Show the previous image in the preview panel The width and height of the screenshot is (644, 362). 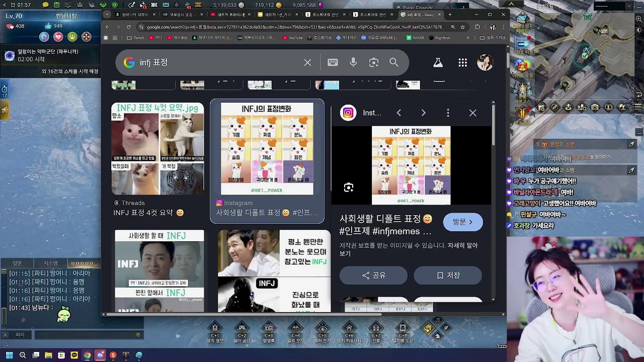(398, 113)
